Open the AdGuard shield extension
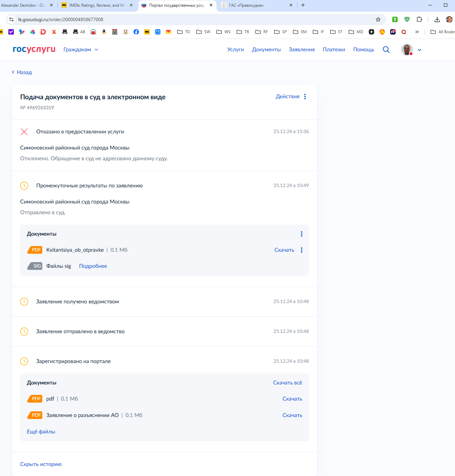The height and width of the screenshot is (476, 455). click(407, 19)
